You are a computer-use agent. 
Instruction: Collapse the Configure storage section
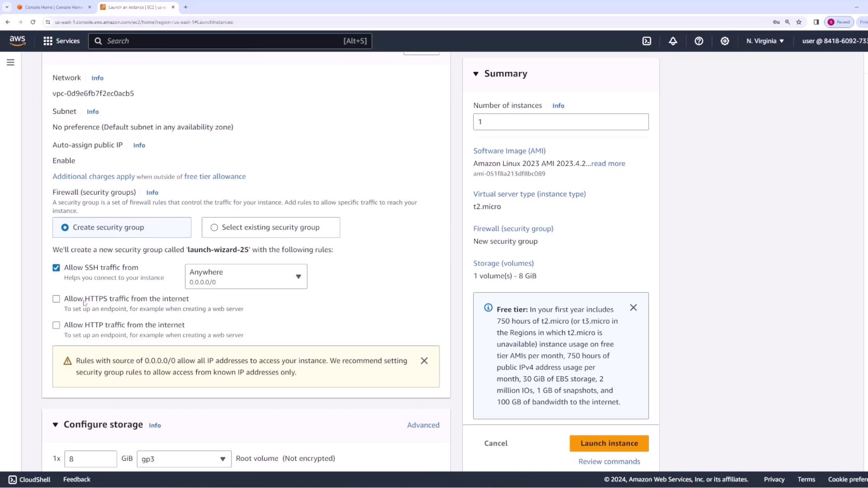pos(56,425)
